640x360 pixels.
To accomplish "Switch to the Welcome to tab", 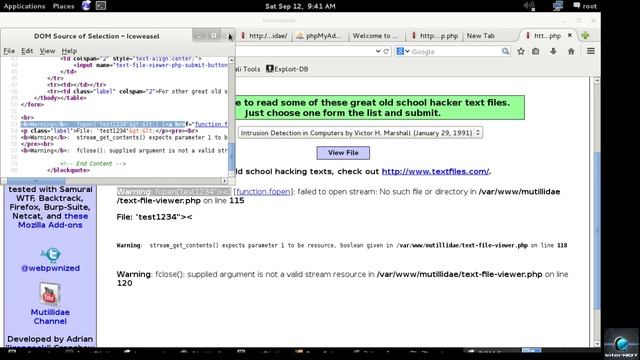I will (375, 36).
